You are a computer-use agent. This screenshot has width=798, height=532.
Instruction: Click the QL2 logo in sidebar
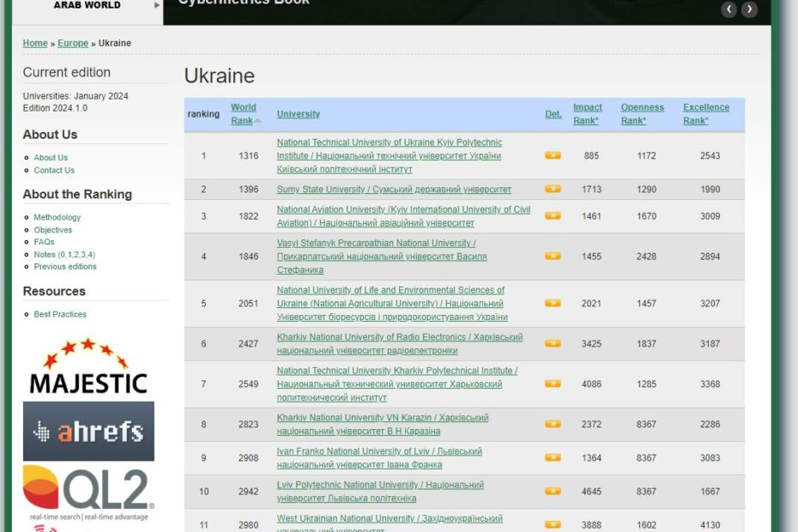[x=88, y=493]
